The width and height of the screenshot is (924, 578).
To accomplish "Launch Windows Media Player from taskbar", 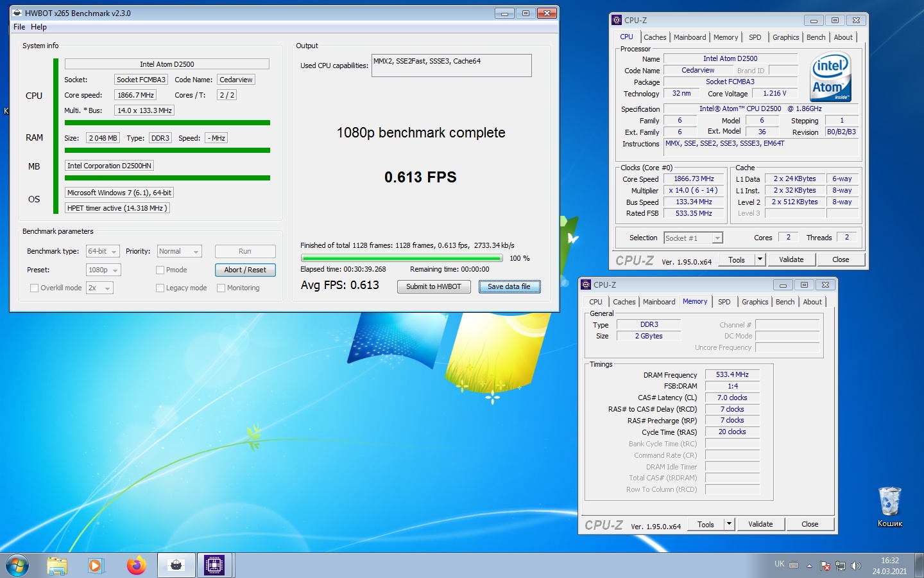I will 96,565.
